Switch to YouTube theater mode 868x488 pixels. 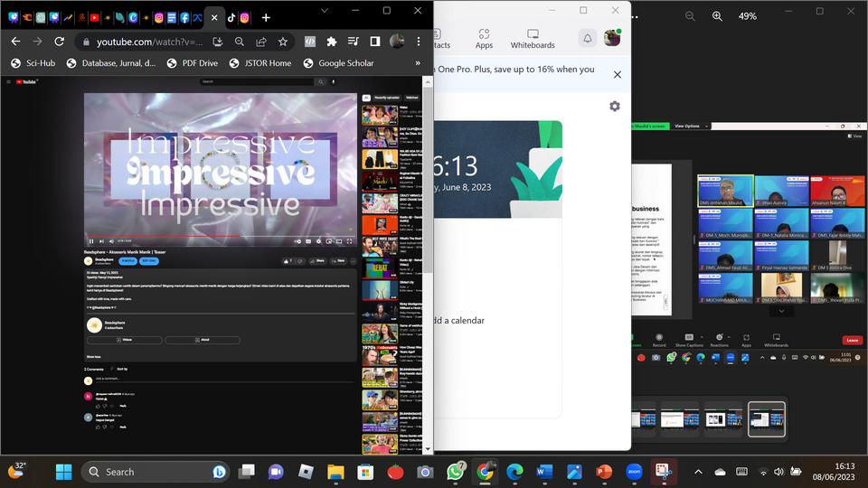click(339, 241)
